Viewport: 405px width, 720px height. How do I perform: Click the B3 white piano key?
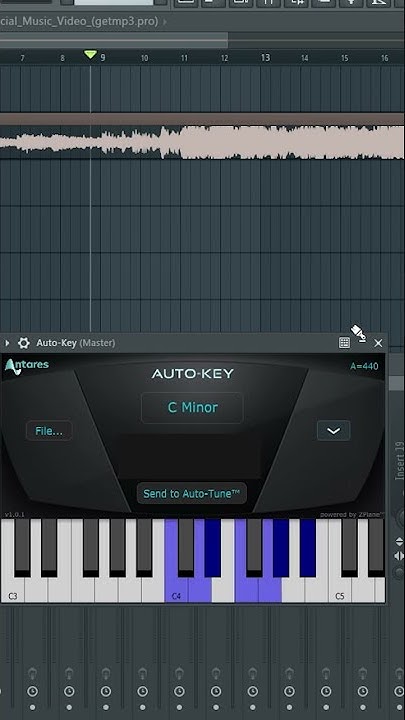pyautogui.click(x=153, y=590)
